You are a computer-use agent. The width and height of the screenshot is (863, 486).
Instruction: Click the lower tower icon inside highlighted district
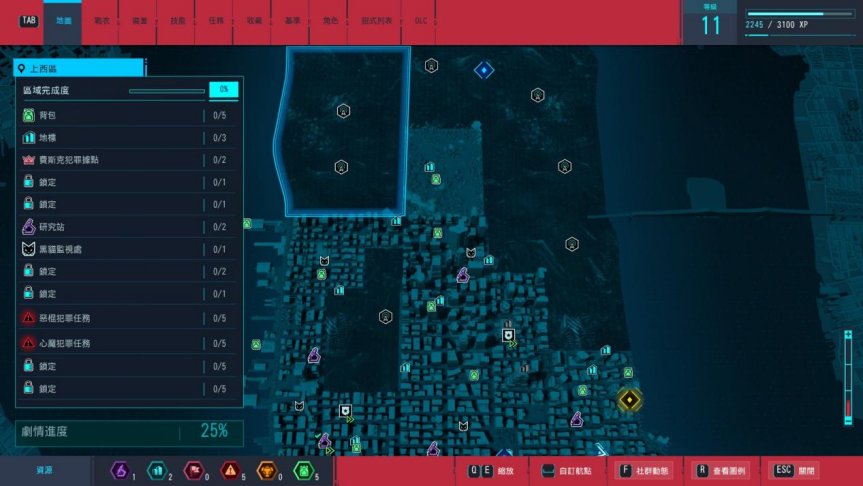tap(341, 167)
